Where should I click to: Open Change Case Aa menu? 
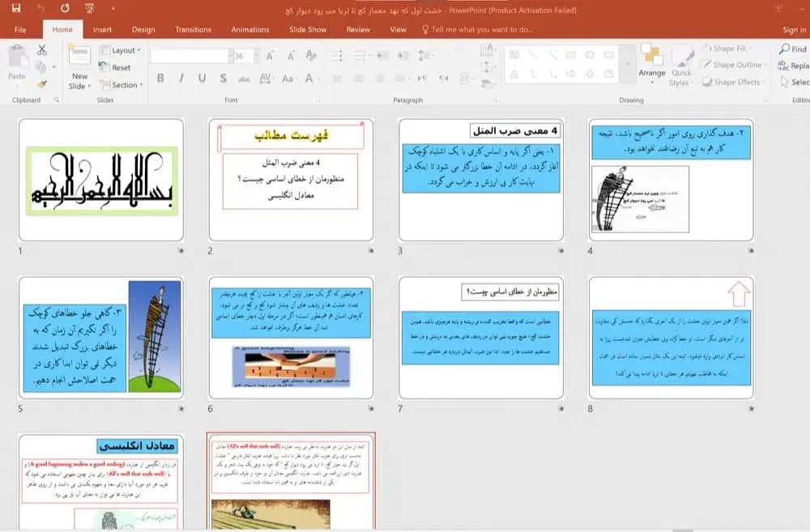point(288,79)
